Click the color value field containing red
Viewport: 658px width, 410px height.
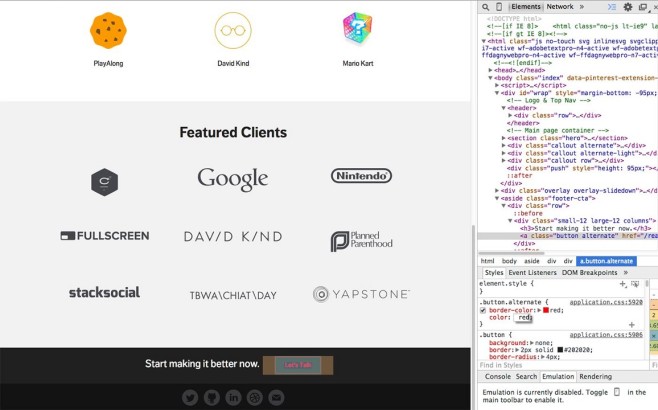coord(523,318)
